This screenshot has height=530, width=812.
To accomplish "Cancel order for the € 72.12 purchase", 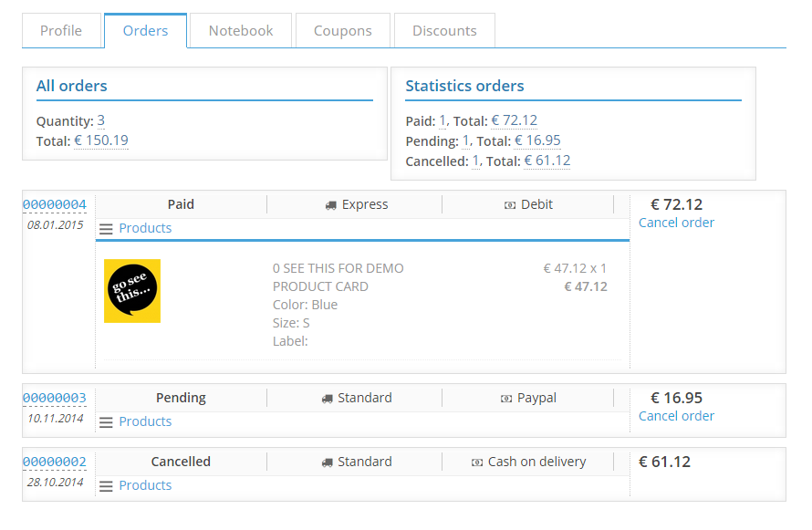I will click(x=676, y=223).
